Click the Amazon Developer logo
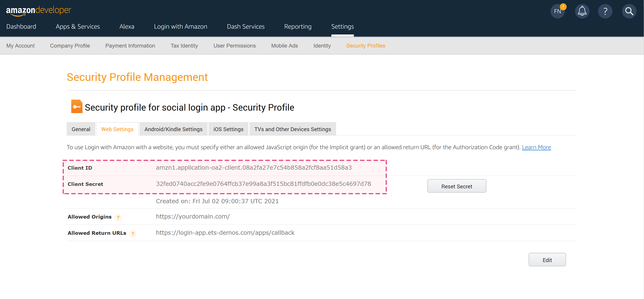Image resolution: width=644 pixels, height=299 pixels. click(39, 11)
